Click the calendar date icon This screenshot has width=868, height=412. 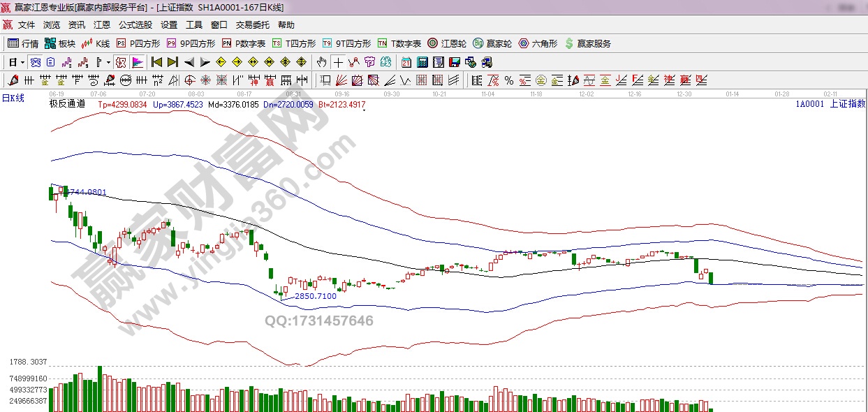point(406,62)
